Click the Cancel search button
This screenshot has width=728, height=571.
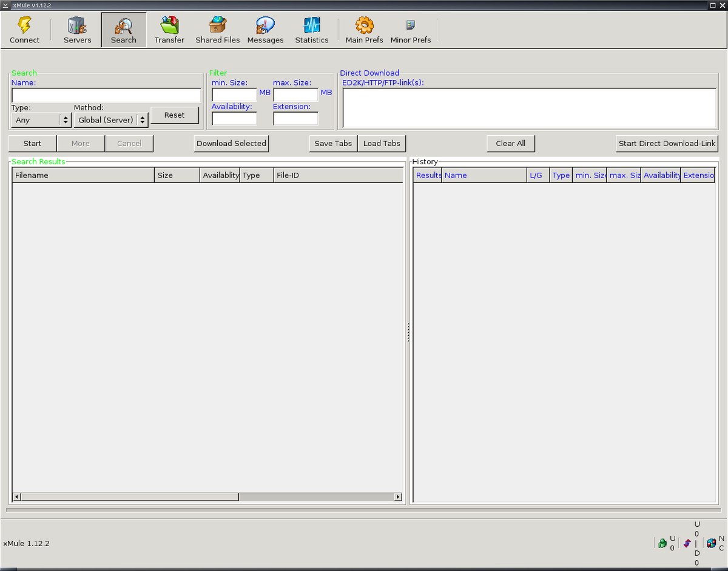click(129, 144)
